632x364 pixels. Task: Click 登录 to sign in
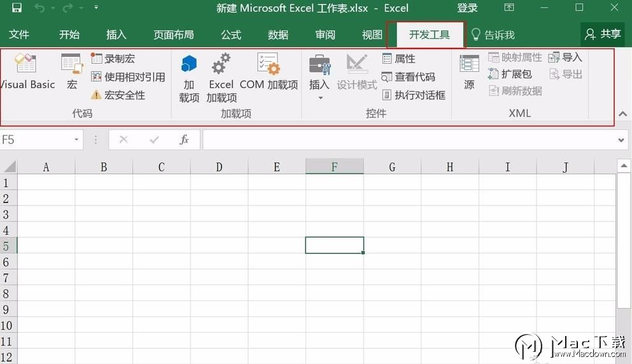(x=468, y=8)
